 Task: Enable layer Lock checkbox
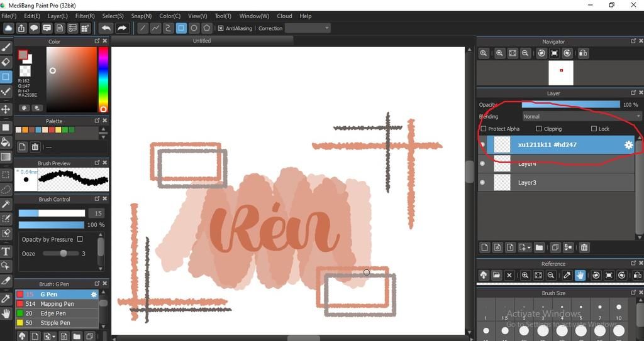594,129
